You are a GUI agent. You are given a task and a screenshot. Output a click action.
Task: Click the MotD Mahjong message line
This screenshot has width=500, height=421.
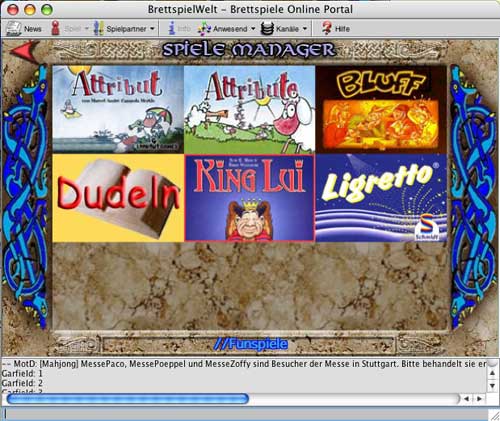pos(244,364)
